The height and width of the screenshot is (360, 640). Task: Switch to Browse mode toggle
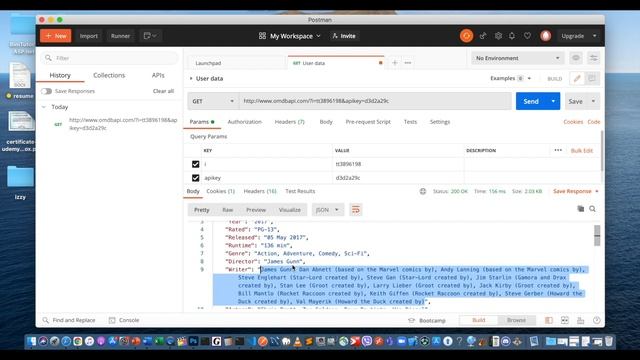[516, 320]
